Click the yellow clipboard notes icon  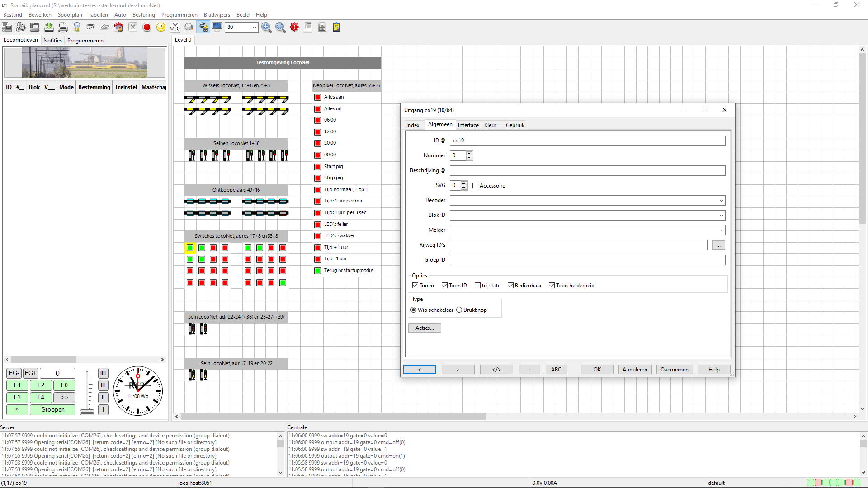pos(336,28)
